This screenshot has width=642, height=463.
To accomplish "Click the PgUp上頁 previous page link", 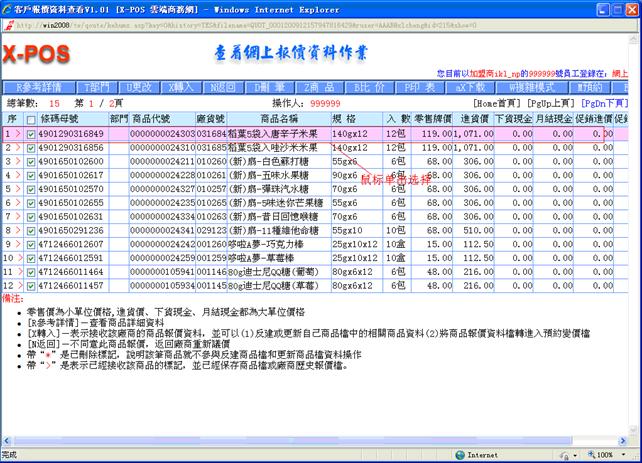I will pos(548,102).
